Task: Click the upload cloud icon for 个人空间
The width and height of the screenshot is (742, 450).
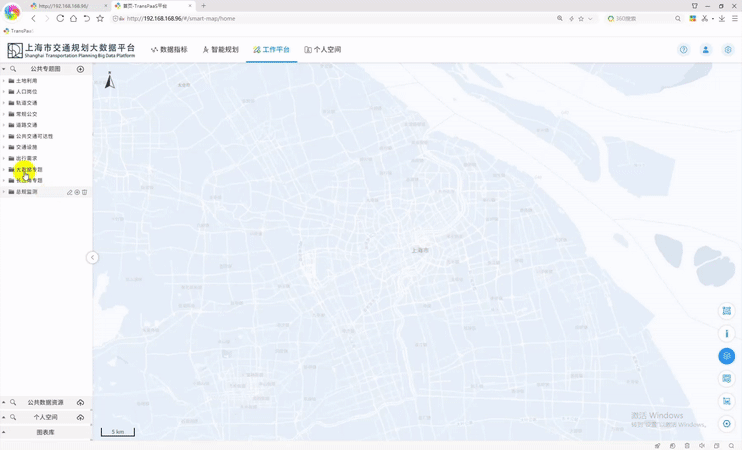Action: tap(81, 417)
